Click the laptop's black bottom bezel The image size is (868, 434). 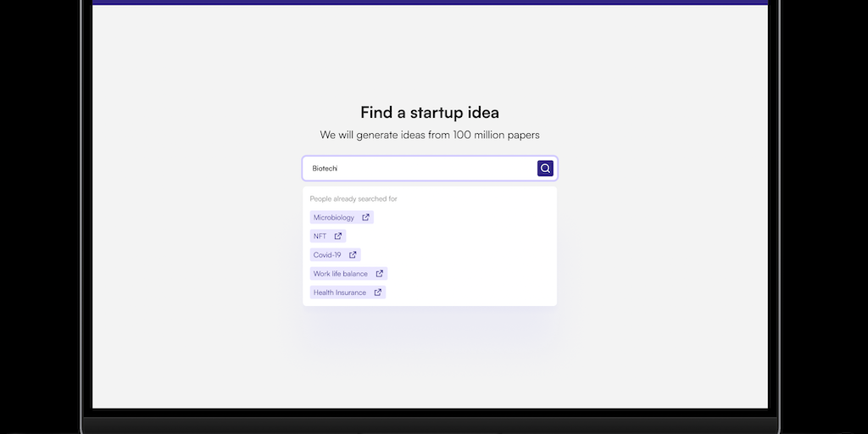click(x=430, y=421)
